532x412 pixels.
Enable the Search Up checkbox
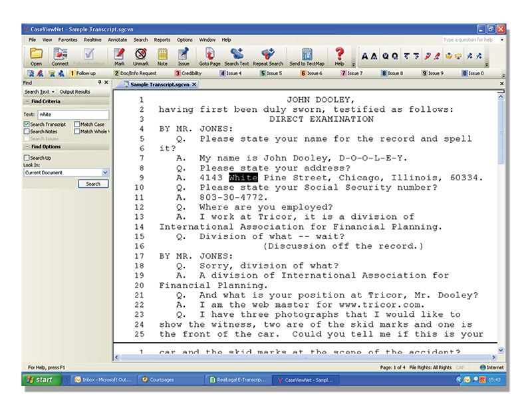coord(27,158)
